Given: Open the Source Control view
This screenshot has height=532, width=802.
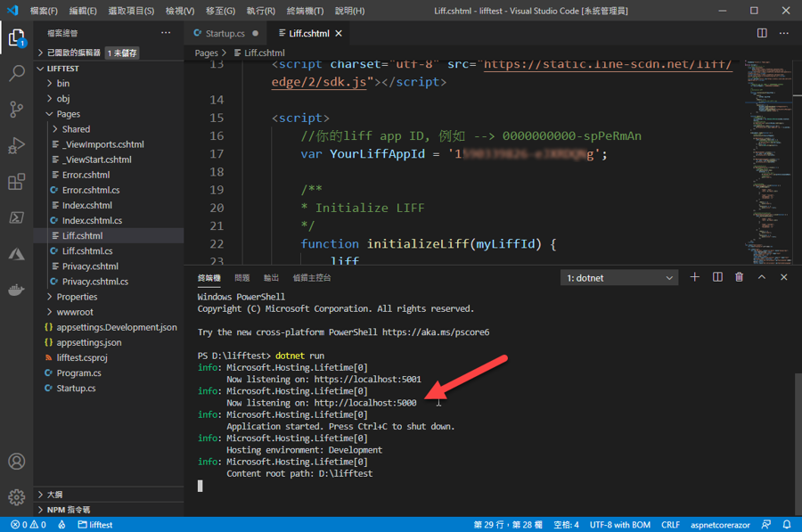Looking at the screenshot, I should (x=16, y=110).
